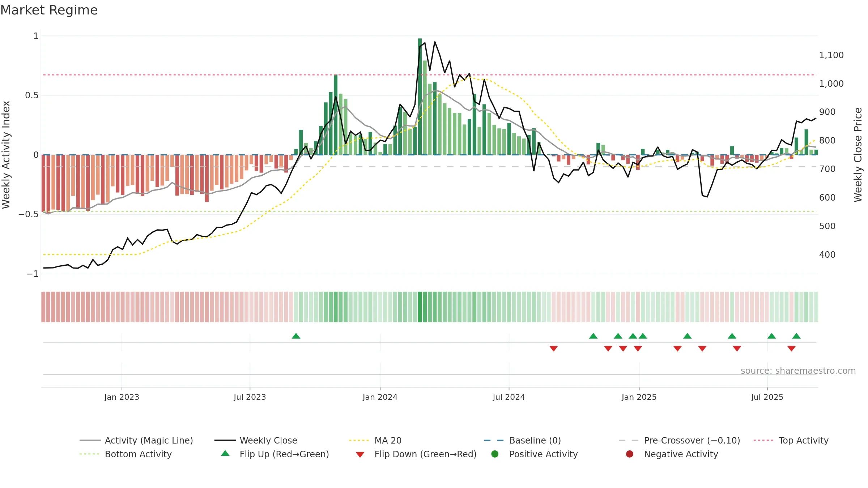Screen dimensions: 868x488
Task: Click the first Flip Down triangle after Jul 2024
Action: coord(554,348)
